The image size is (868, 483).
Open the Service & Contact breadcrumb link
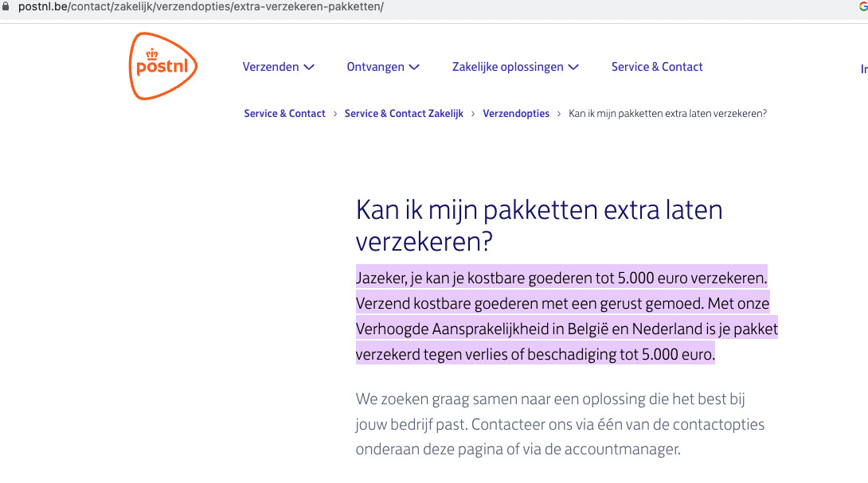pos(284,114)
